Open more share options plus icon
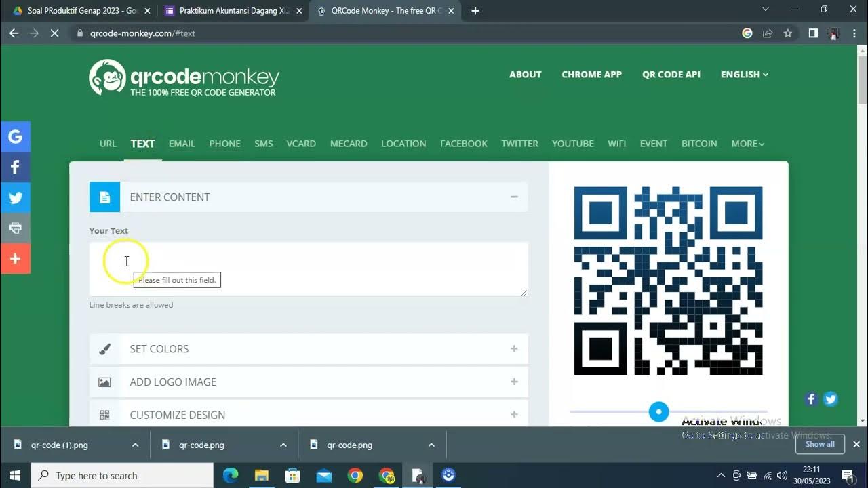The image size is (868, 488). 15,259
